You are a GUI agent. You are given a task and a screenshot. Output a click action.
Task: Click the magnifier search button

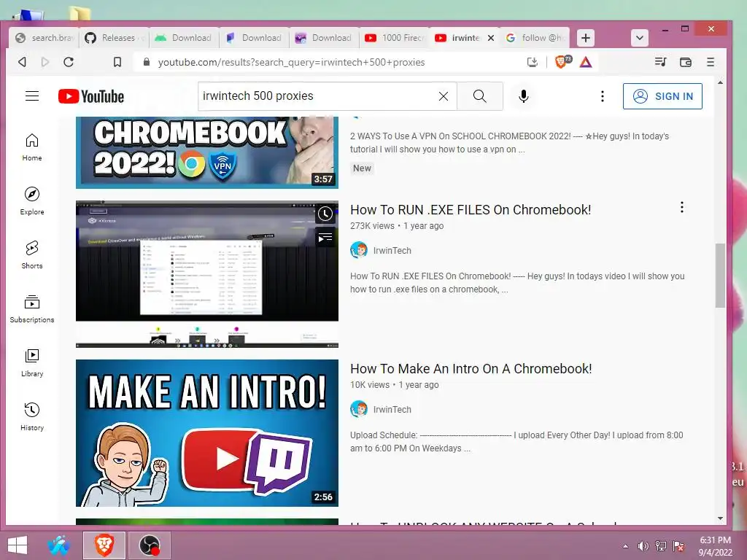click(480, 96)
